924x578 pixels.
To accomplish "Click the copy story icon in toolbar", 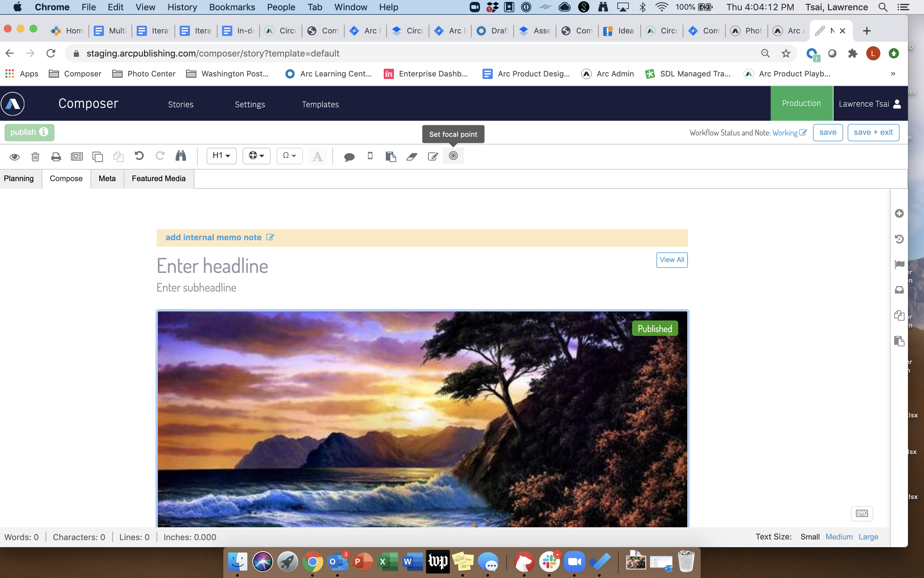I will click(x=98, y=157).
